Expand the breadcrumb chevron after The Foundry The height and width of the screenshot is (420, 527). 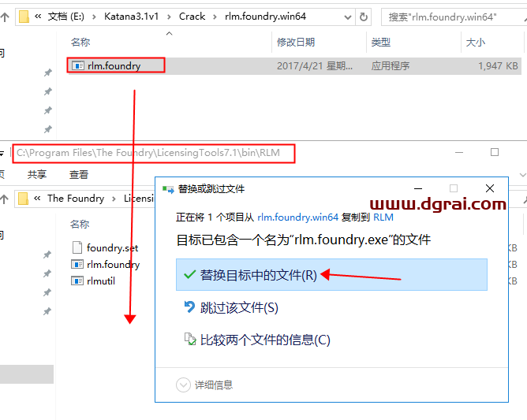(x=114, y=199)
